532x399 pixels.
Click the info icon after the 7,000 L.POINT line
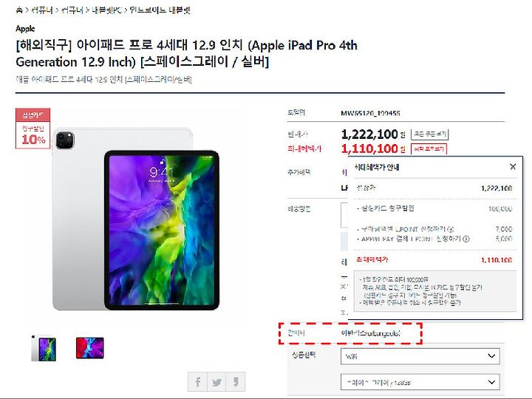click(451, 229)
